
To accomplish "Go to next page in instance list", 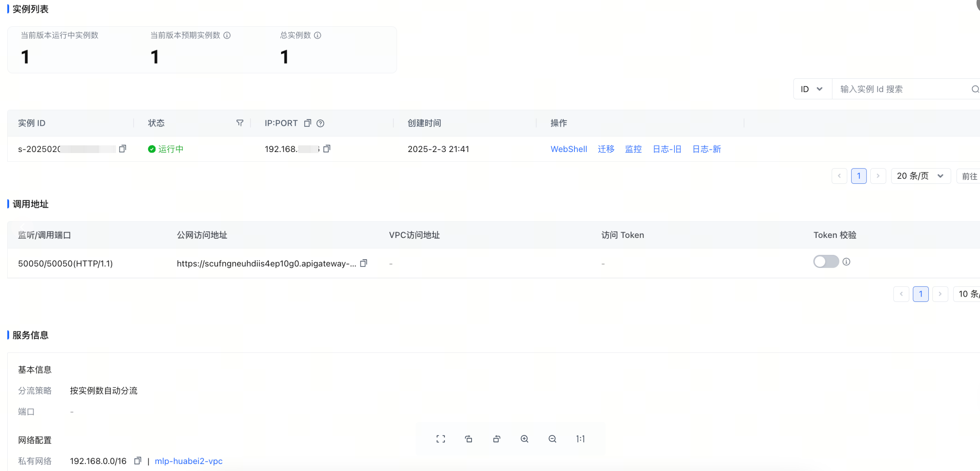I will point(878,176).
